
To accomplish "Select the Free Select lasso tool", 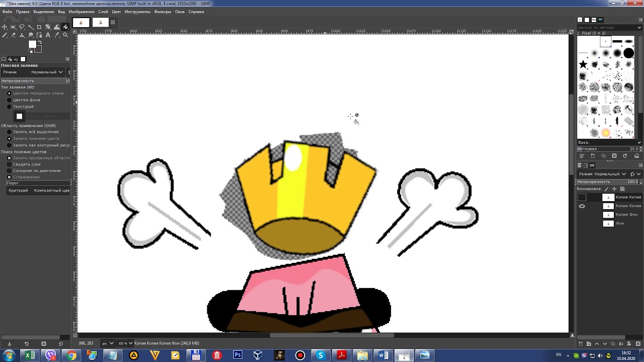I will (x=22, y=27).
